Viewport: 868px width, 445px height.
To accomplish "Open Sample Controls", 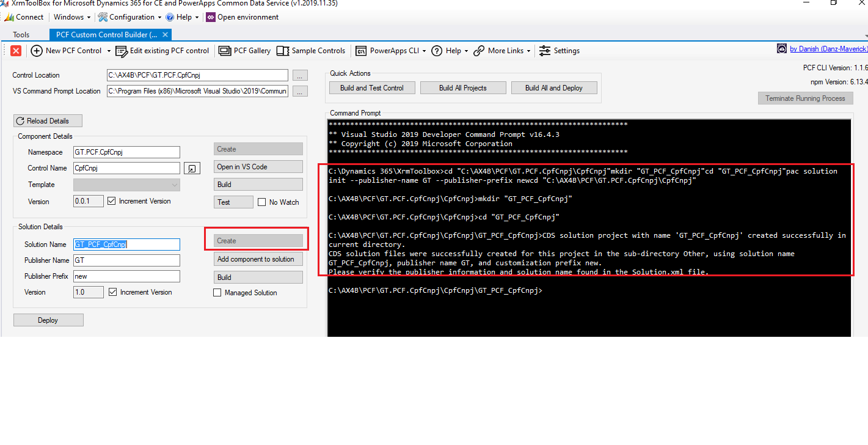I will pyautogui.click(x=311, y=51).
